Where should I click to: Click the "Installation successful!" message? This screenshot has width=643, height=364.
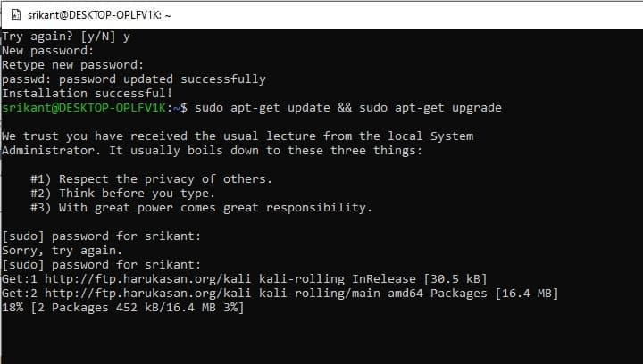(x=87, y=94)
